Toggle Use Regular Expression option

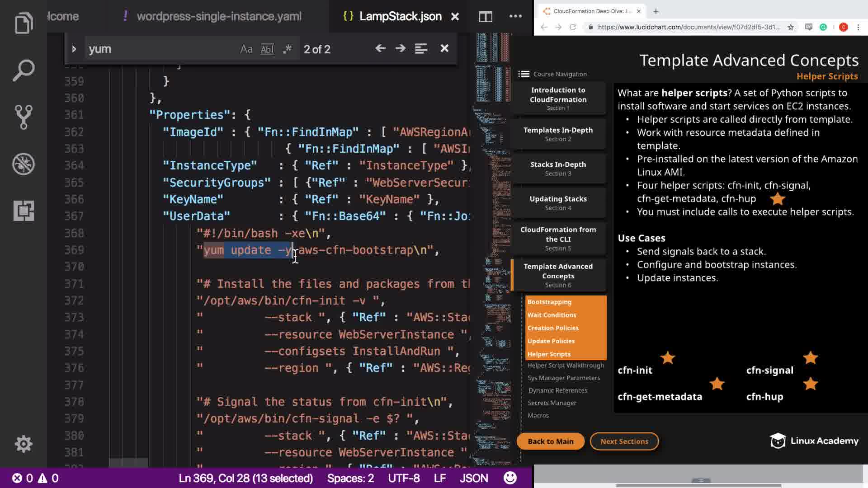(x=288, y=49)
